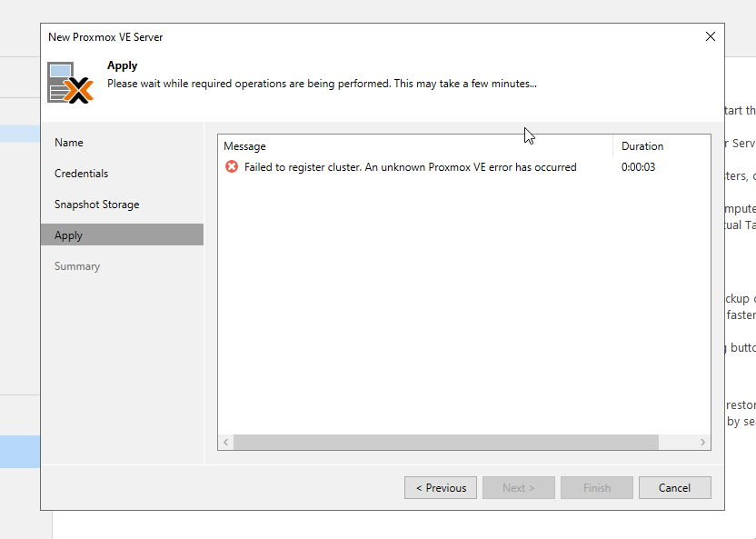Viewport: 756px width, 539px height.
Task: Open the Summary wizard step
Action: 122,266
